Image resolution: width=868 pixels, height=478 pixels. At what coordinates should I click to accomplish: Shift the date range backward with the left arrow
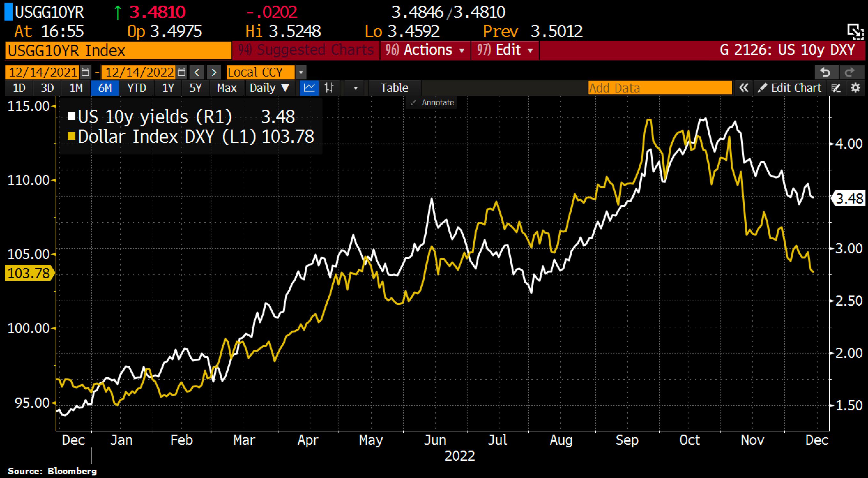(197, 72)
